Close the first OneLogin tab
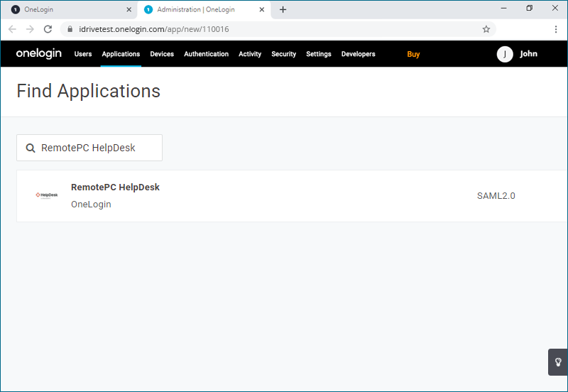 pos(129,10)
